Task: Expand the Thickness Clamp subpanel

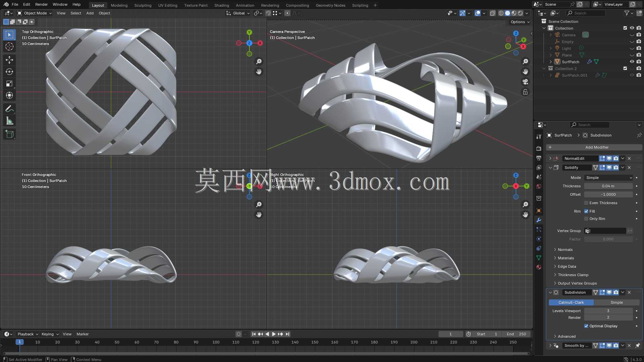Action: (572, 275)
